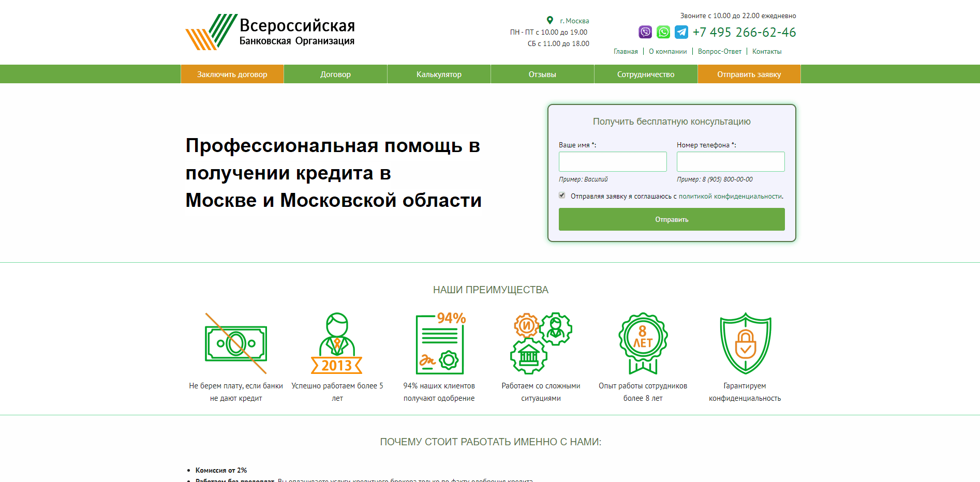Open Telegram contact icon
980x482 pixels.
681,32
